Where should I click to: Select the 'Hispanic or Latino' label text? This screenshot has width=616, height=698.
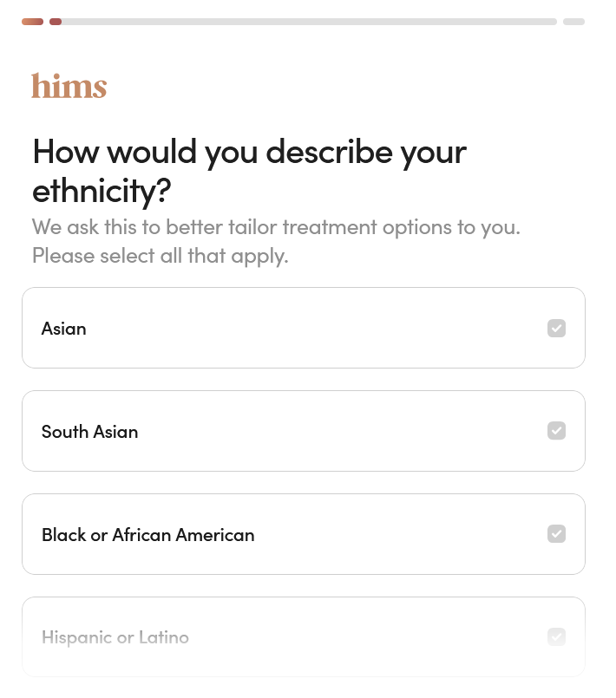[x=115, y=638]
